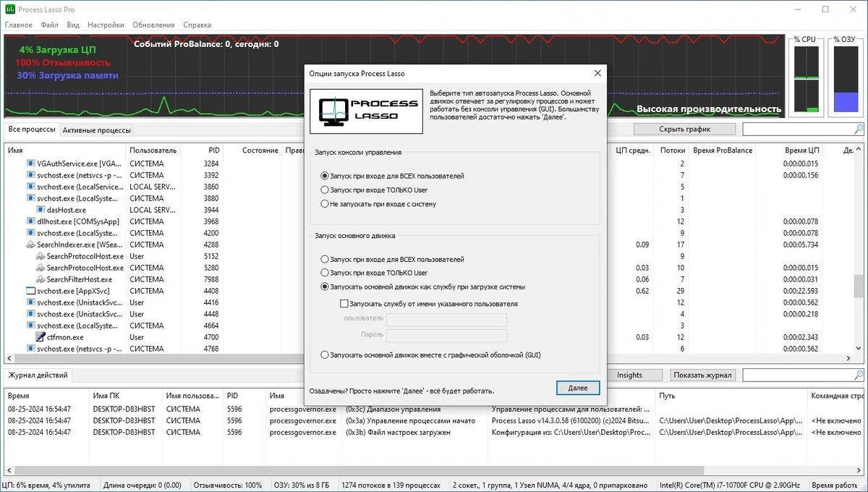Click the ctfmon.exe pencil icon
The image size is (868, 492).
41,337
